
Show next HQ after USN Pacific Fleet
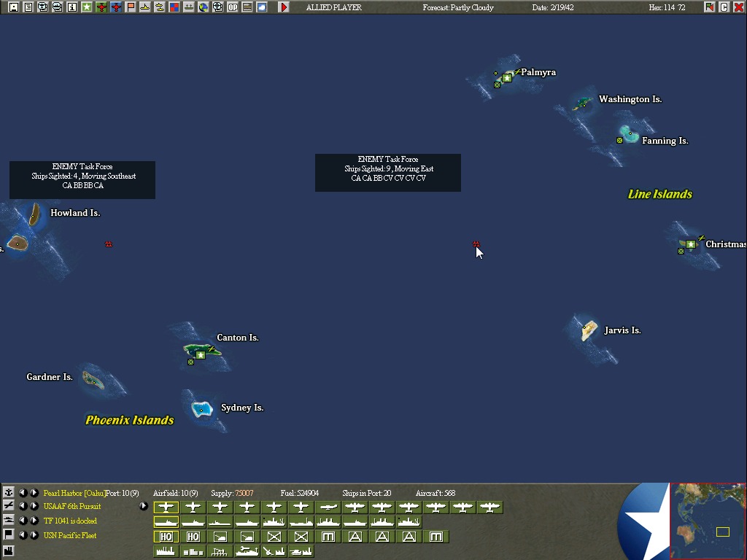pos(34,534)
